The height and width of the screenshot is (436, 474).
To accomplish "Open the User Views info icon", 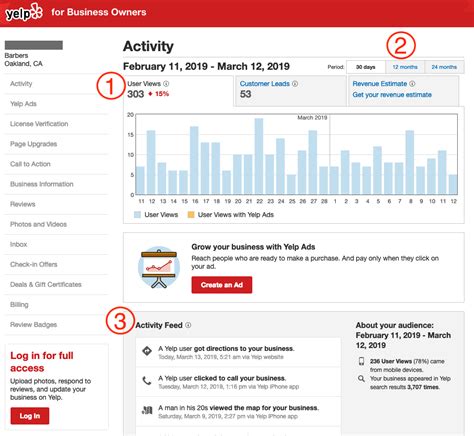I will pos(166,84).
